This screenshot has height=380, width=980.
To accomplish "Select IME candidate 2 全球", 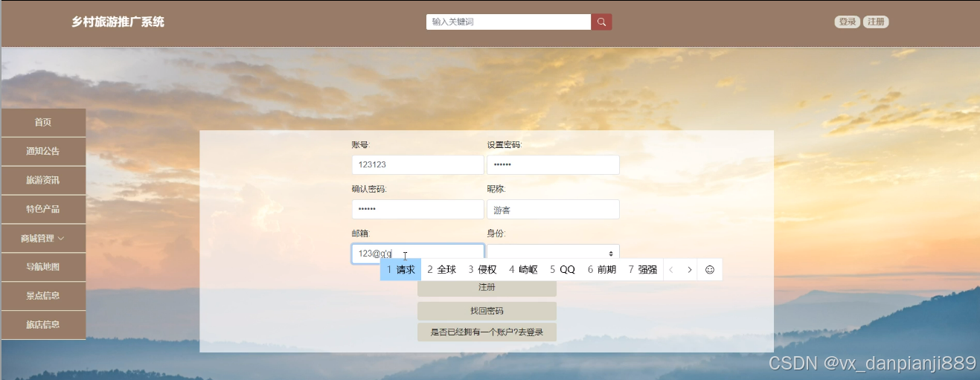I will click(x=441, y=270).
